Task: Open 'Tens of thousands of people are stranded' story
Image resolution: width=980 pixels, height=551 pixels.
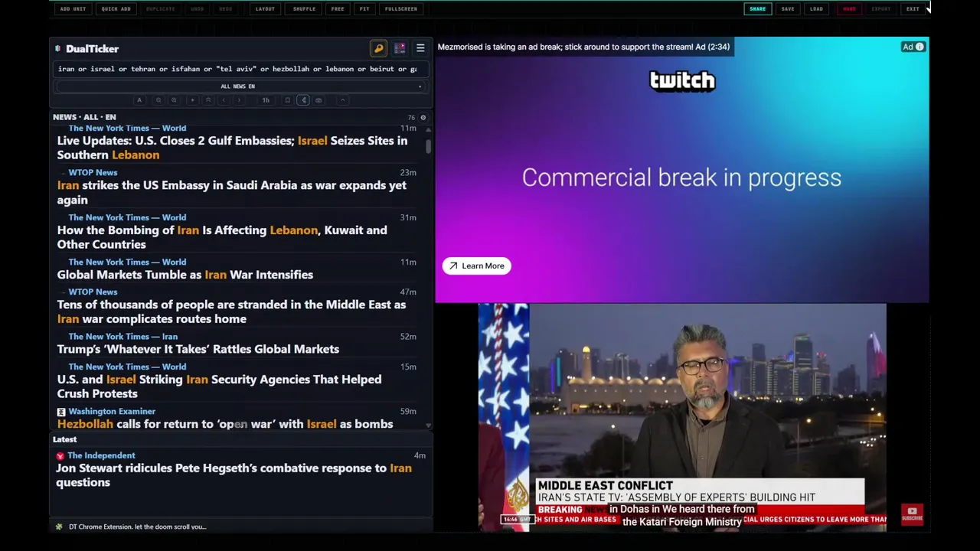Action: point(231,311)
